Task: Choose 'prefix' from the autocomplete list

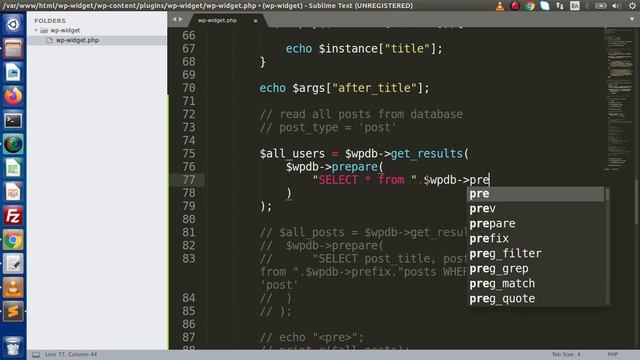Action: (x=536, y=239)
